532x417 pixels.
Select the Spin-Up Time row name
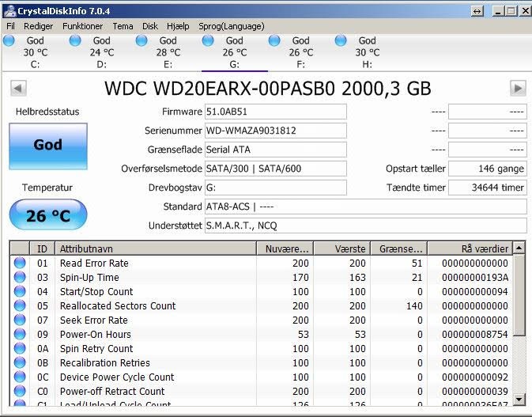coord(89,278)
